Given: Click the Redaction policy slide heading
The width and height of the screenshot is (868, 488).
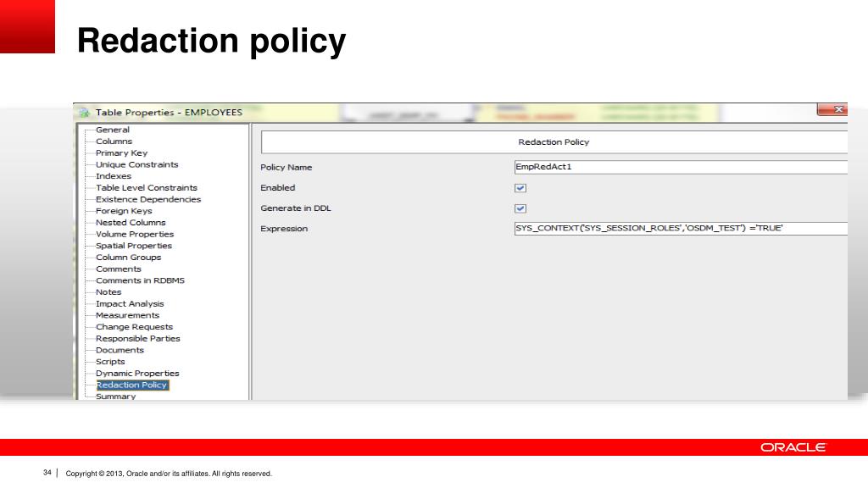Looking at the screenshot, I should 211,42.
